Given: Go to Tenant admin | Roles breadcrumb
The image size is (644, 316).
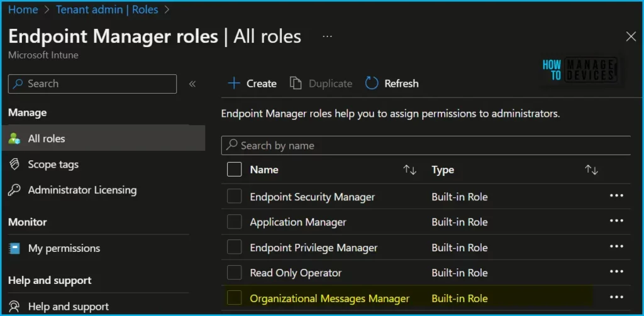Looking at the screenshot, I should [x=107, y=10].
